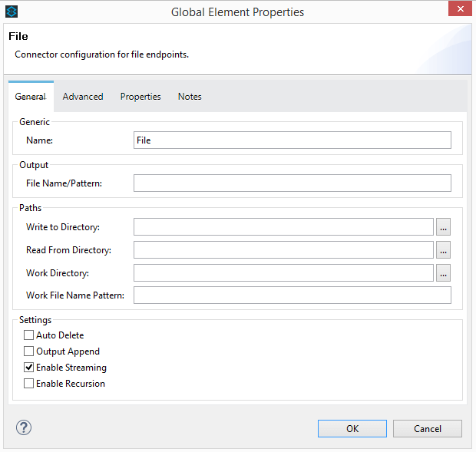Turn on the Enable Recursion checkbox
476x452 pixels.
point(29,384)
